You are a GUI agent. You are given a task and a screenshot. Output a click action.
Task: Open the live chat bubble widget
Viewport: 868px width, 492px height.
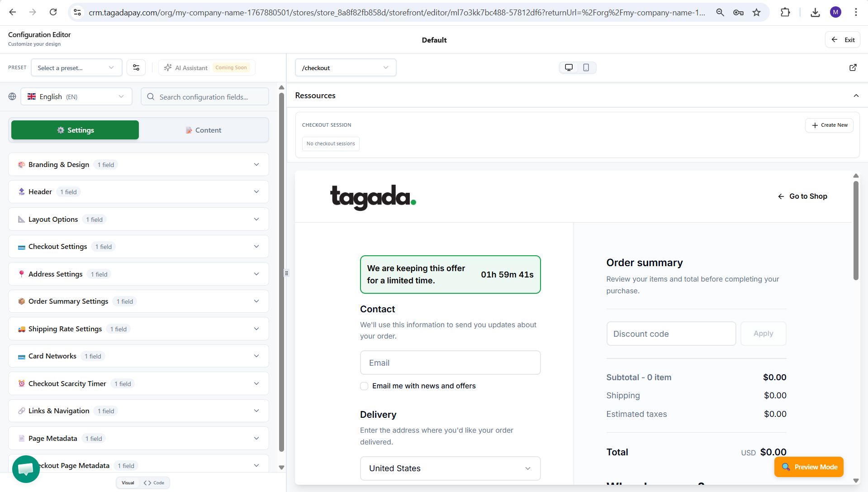coord(26,469)
